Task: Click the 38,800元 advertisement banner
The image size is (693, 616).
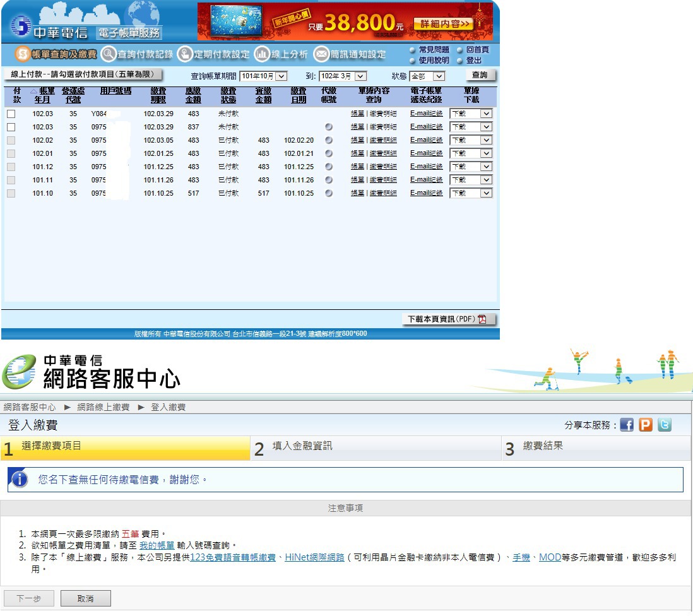Action: tap(345, 21)
